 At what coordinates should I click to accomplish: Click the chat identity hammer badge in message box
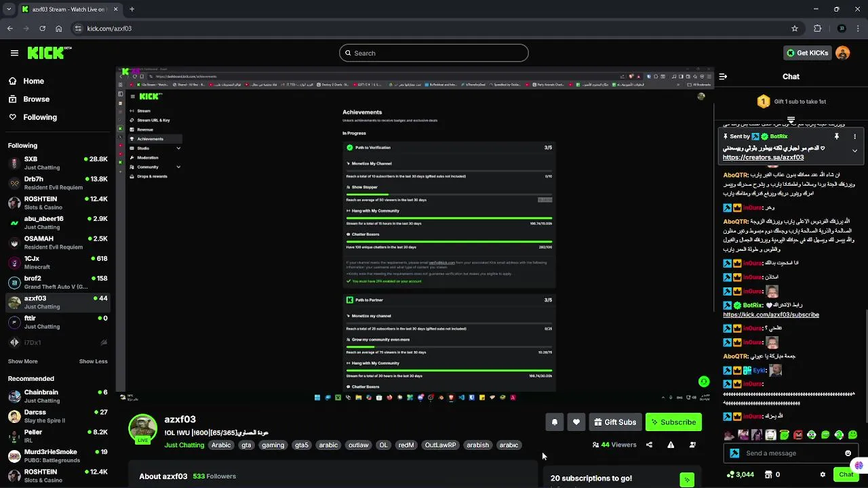coord(734,453)
